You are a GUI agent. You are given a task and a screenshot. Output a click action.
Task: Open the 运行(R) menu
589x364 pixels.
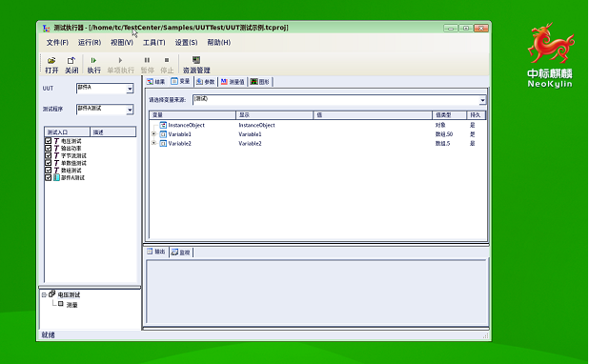(90, 43)
